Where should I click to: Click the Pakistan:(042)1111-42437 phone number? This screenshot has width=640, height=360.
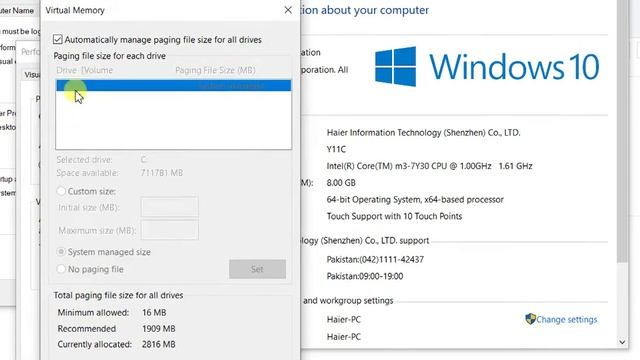tap(375, 260)
